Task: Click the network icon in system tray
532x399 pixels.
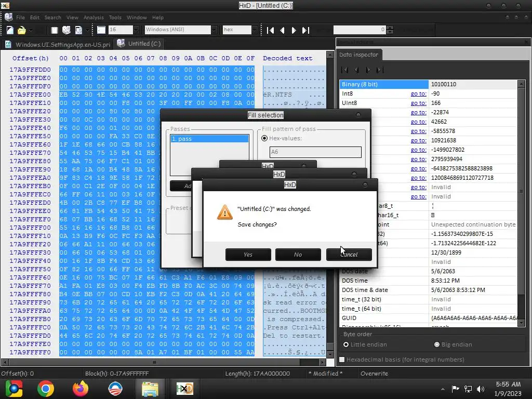Action: [468, 389]
